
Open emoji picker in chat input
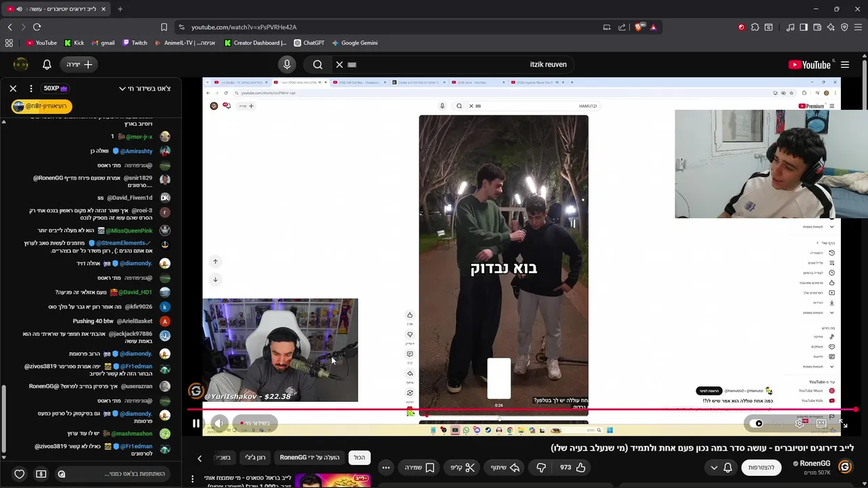point(62,474)
